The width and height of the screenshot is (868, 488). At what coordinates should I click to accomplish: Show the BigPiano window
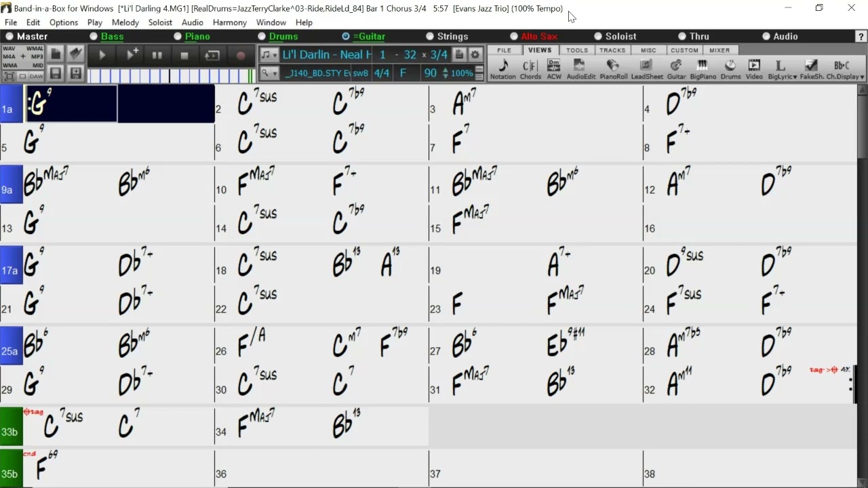(x=703, y=69)
